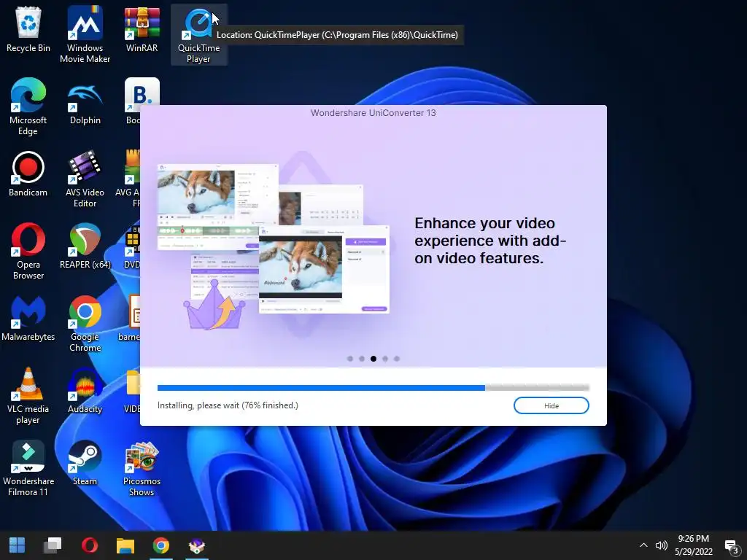Select the third (active) slide dot

(x=373, y=359)
